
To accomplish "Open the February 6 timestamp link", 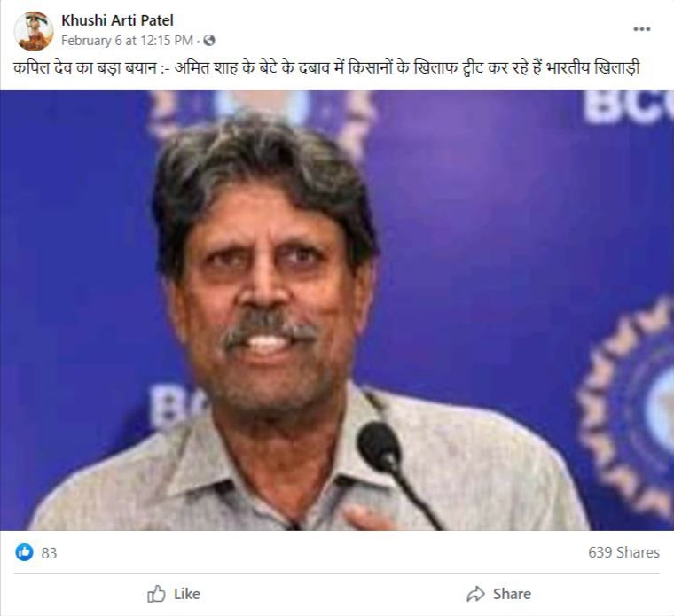I will pos(127,41).
